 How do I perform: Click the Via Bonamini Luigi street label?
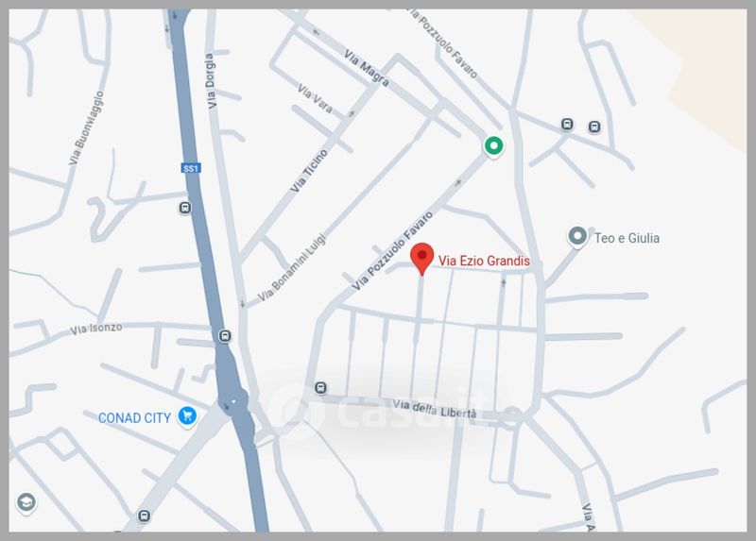[x=292, y=268]
